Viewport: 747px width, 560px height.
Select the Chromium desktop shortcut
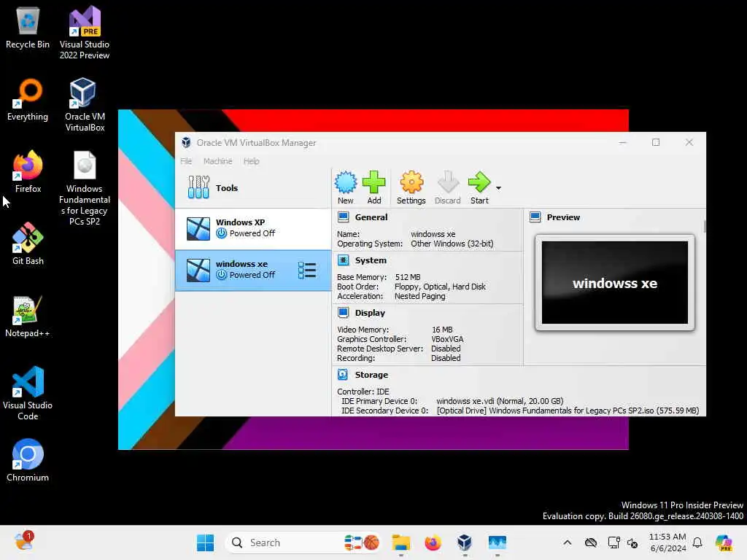(28, 461)
